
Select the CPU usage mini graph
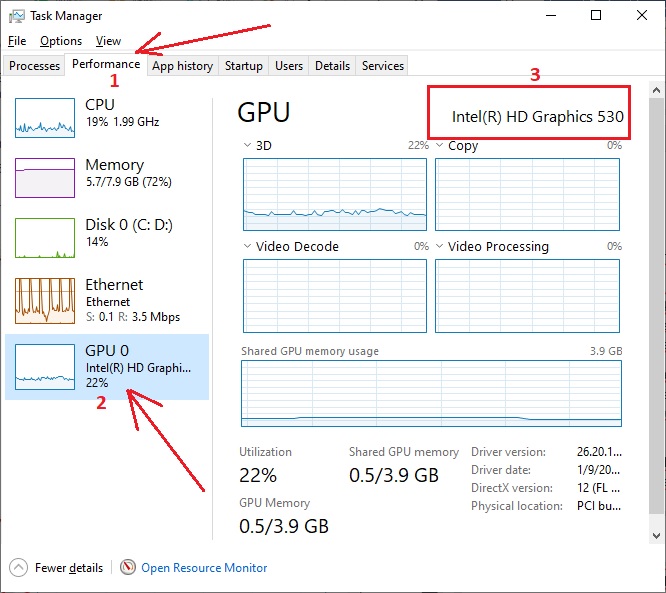[45, 118]
